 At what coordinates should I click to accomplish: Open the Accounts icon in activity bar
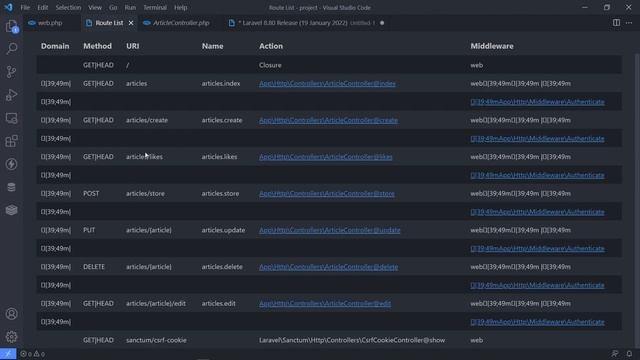11,314
